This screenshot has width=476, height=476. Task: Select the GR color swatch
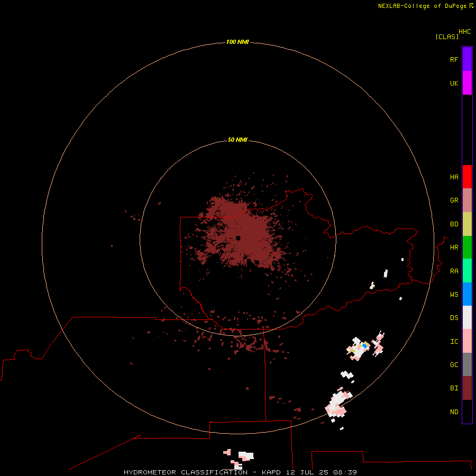point(467,200)
